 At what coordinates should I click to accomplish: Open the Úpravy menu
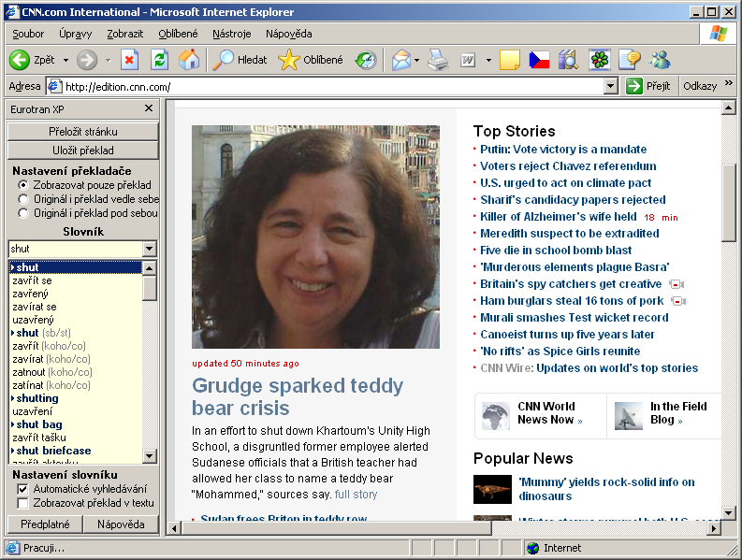point(75,34)
